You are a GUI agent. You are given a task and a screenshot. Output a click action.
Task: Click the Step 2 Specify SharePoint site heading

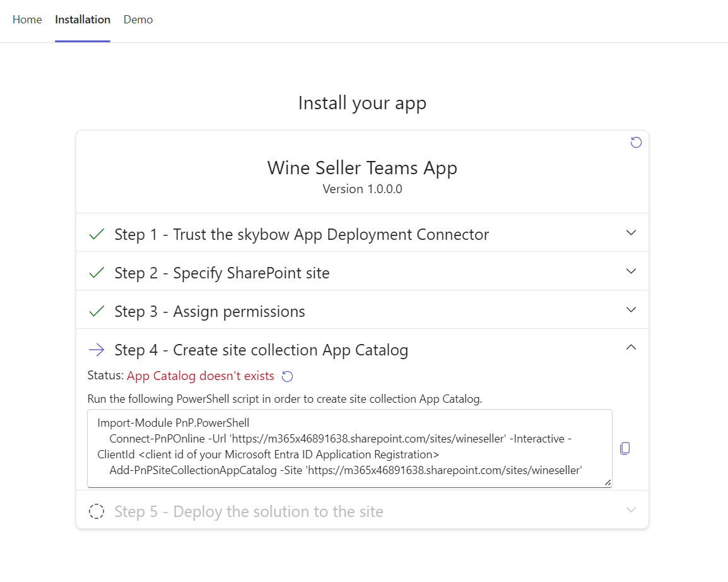[x=221, y=273]
